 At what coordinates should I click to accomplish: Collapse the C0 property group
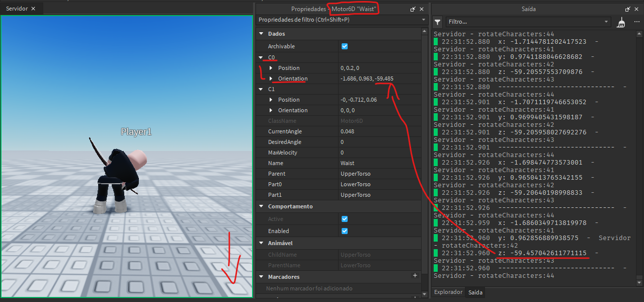261,57
